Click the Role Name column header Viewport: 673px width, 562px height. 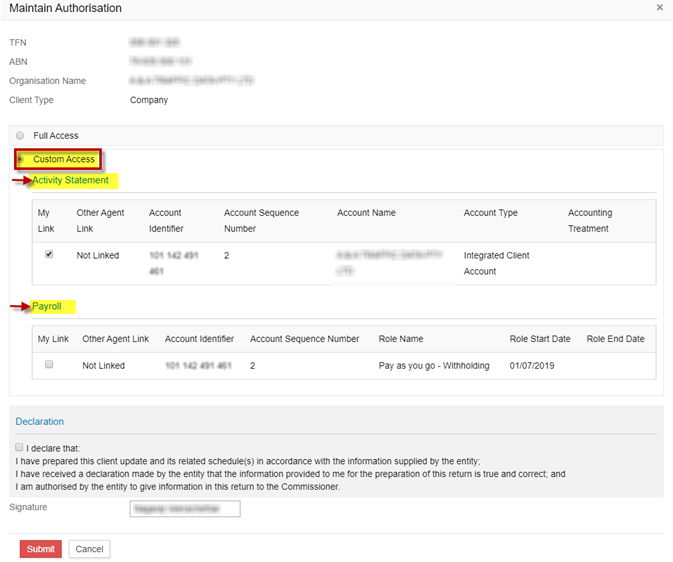[x=400, y=339]
